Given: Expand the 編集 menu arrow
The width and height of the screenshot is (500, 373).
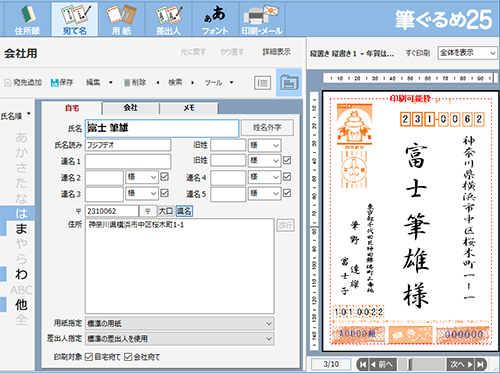Looking at the screenshot, I should point(111,83).
